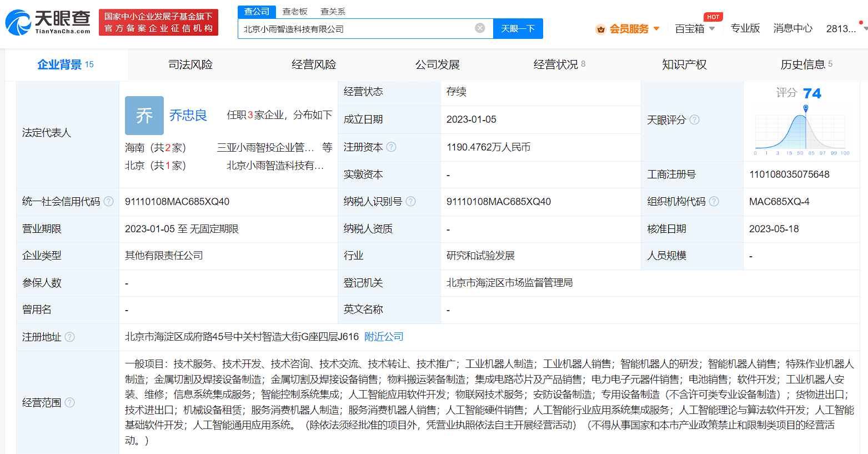Select registration number 110108035075648
This screenshot has height=454, width=868.
point(789,174)
